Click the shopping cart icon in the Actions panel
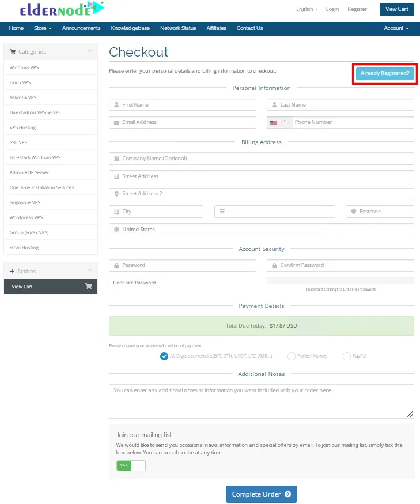The image size is (420, 504). [89, 286]
